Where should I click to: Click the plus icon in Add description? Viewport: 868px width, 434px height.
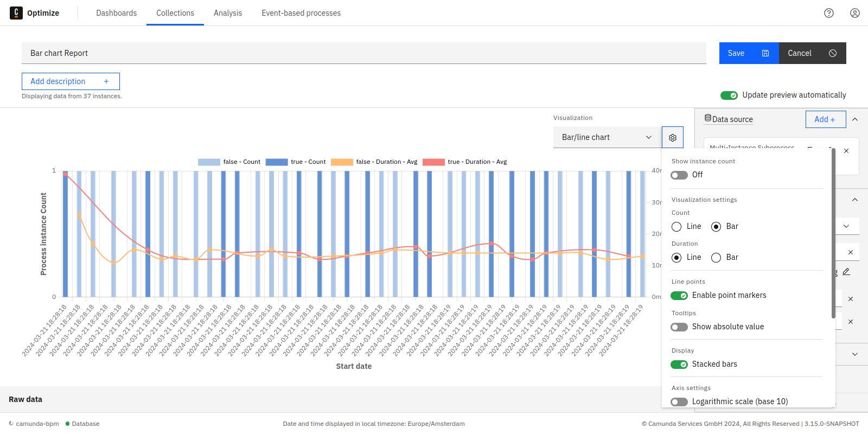106,81
